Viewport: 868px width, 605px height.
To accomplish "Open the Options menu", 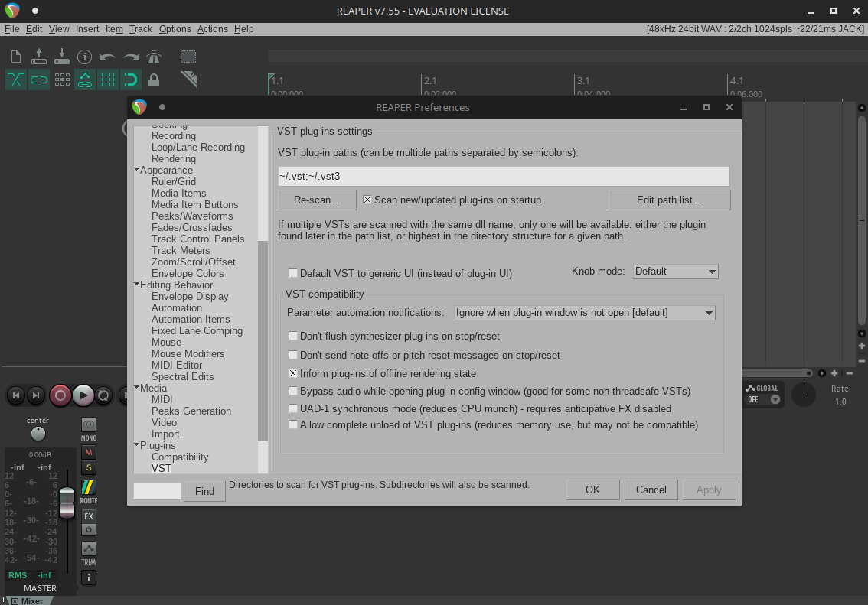I will pos(175,29).
